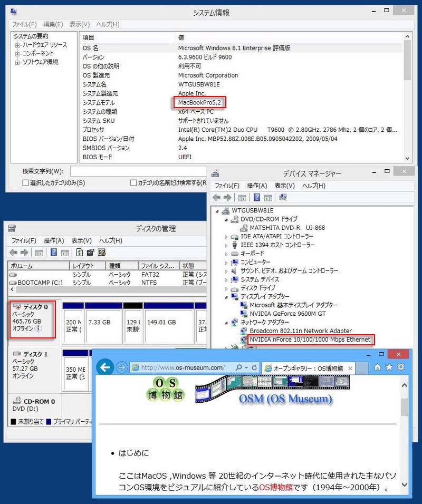Refresh the page in Internet Explorer
The height and width of the screenshot is (504, 422).
[254, 367]
